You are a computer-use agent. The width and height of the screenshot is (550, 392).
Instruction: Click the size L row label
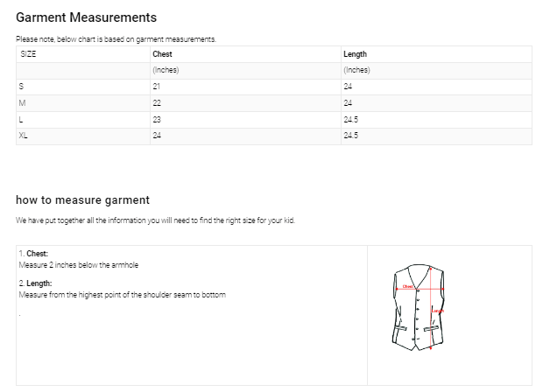point(20,119)
